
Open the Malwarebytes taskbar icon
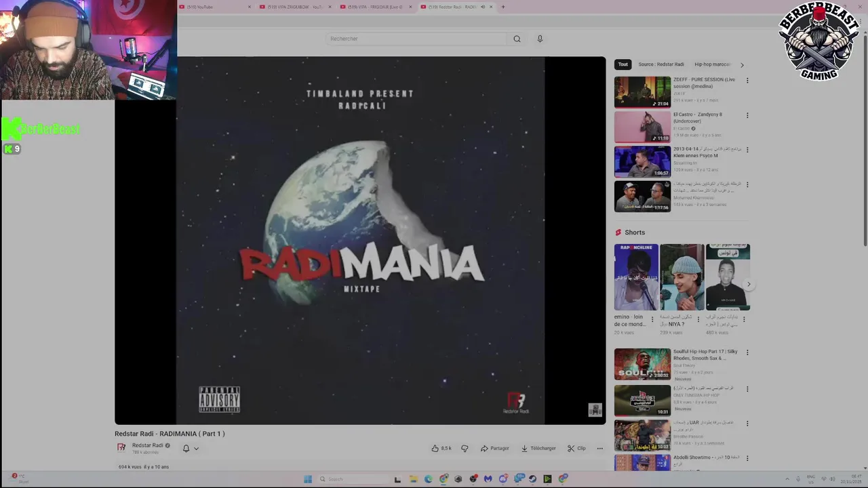[x=488, y=479]
